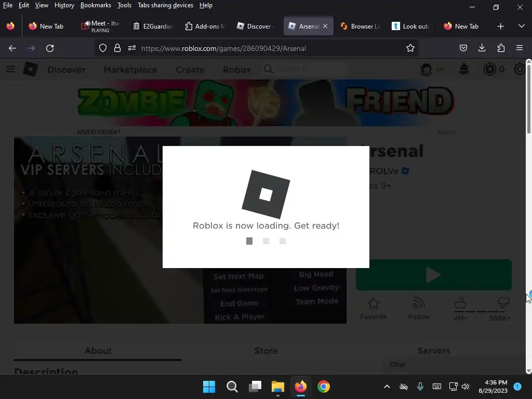Bookmark this page with the star icon
This screenshot has width=532, height=399.
[410, 48]
